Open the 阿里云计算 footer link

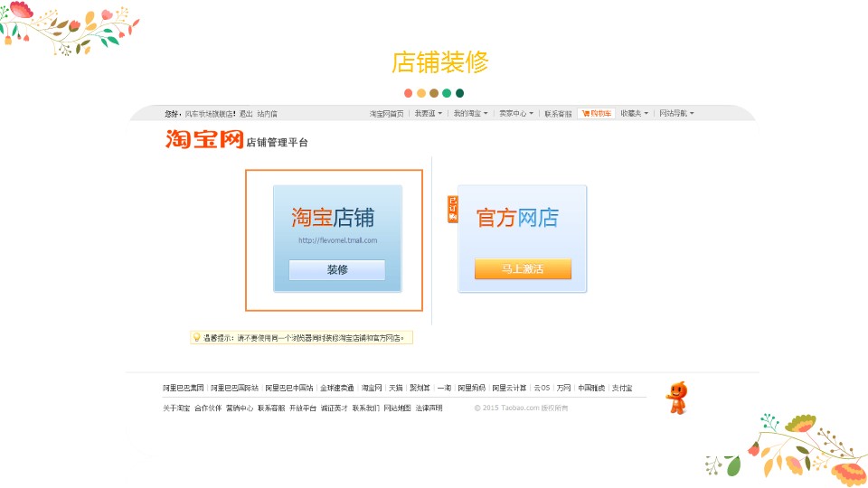coord(509,388)
